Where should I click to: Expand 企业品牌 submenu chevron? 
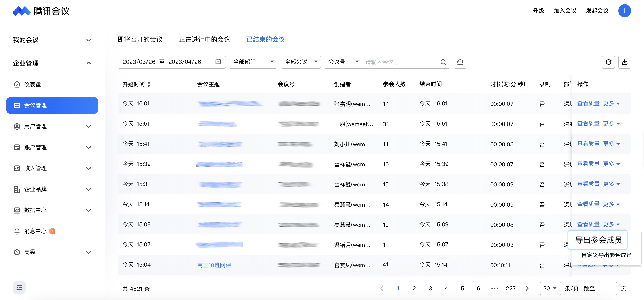(x=89, y=189)
